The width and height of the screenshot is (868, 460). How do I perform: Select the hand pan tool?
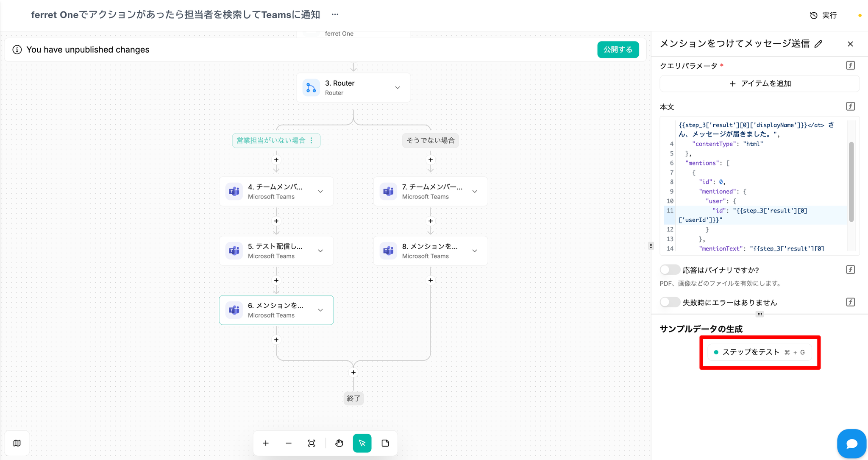339,443
